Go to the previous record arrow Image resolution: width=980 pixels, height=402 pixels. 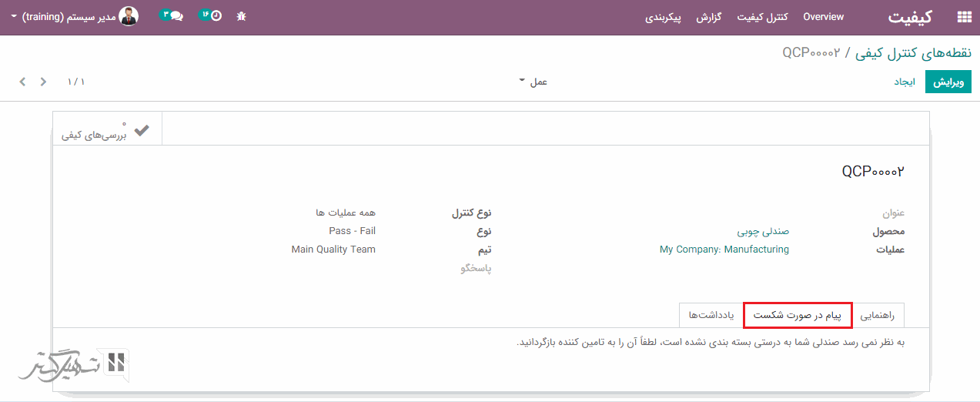point(43,82)
